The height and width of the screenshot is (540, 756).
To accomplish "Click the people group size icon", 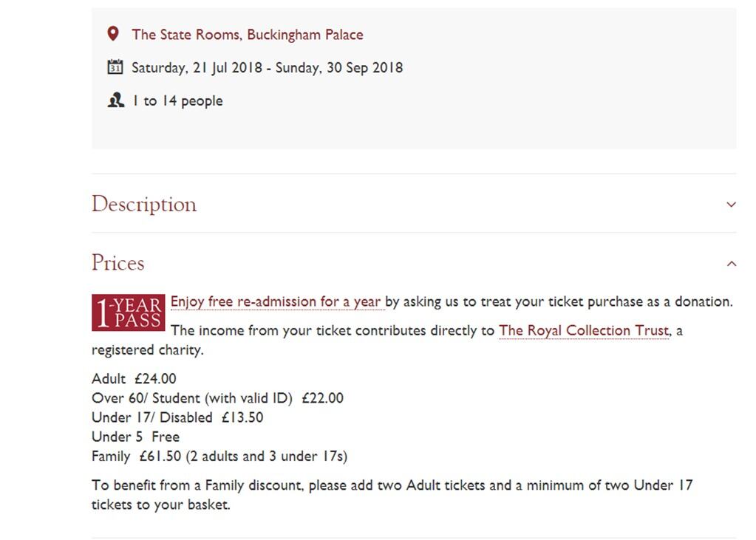I will point(115,100).
